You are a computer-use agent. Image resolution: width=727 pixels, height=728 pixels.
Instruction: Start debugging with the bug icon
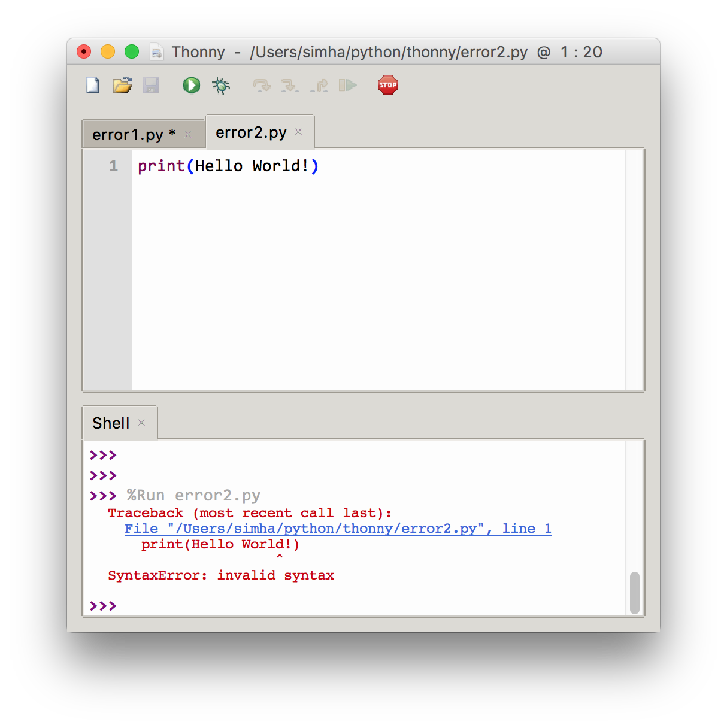(x=221, y=86)
